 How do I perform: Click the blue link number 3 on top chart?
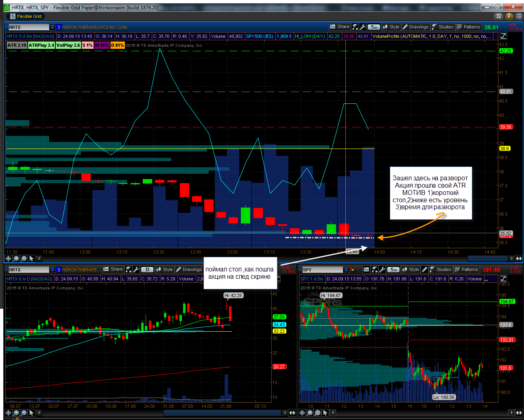pyautogui.click(x=59, y=27)
